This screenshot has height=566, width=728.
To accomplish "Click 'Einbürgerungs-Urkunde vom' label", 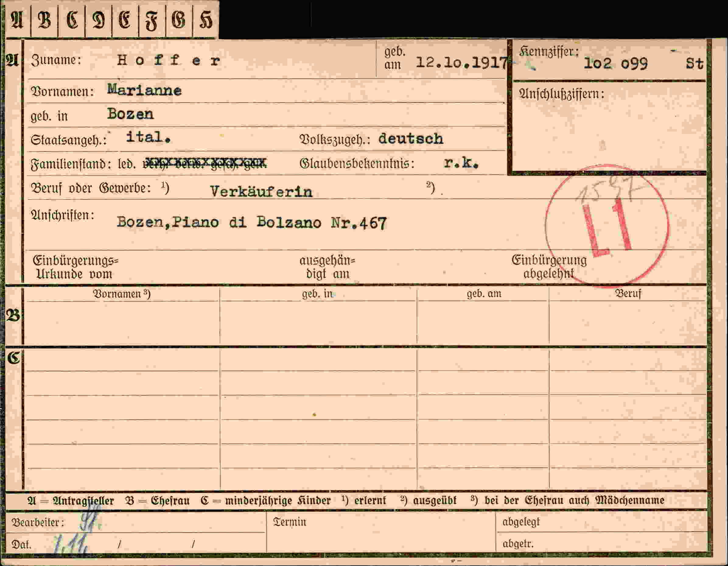I will 75,267.
